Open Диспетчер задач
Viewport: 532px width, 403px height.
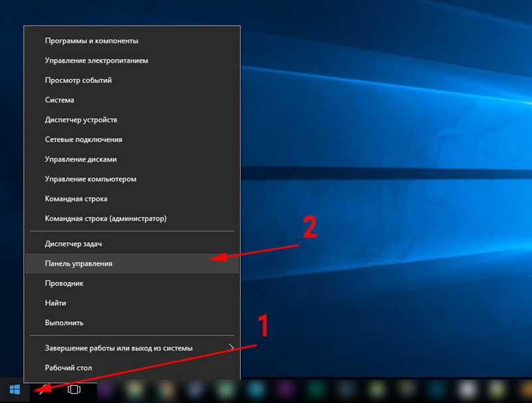[x=132, y=244]
